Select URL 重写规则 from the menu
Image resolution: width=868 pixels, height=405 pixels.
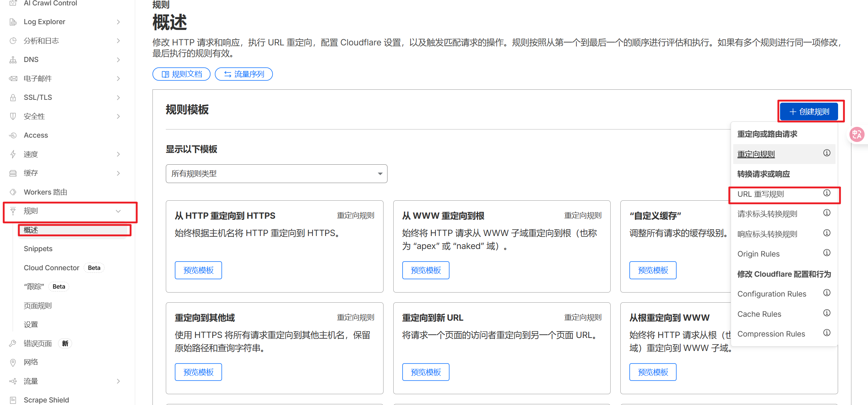click(761, 194)
